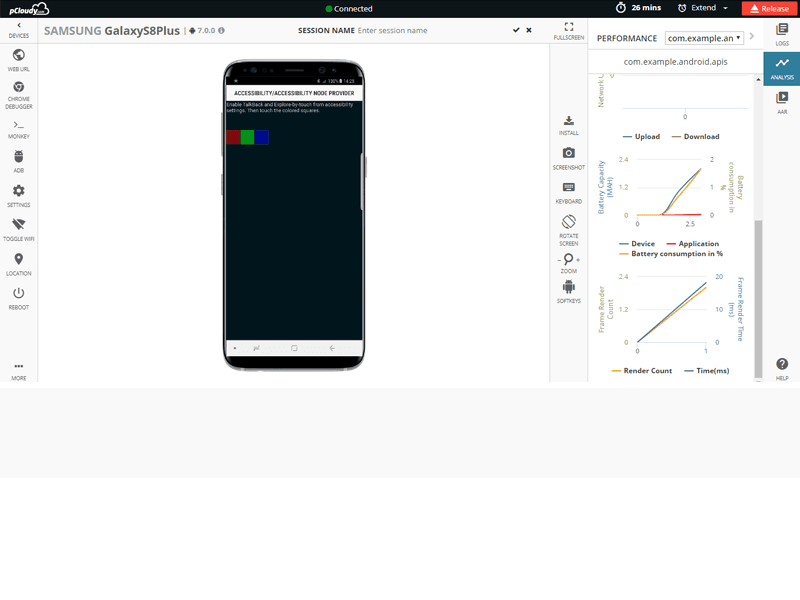Toggle the Device battery legend
Viewport: 800px width, 600px height.
[637, 244]
